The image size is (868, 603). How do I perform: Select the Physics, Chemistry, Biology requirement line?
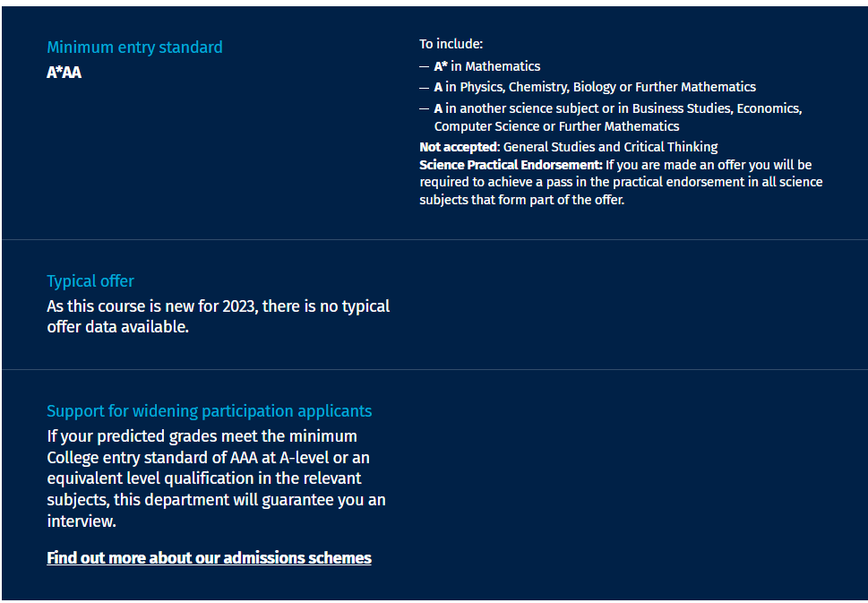pyautogui.click(x=595, y=87)
